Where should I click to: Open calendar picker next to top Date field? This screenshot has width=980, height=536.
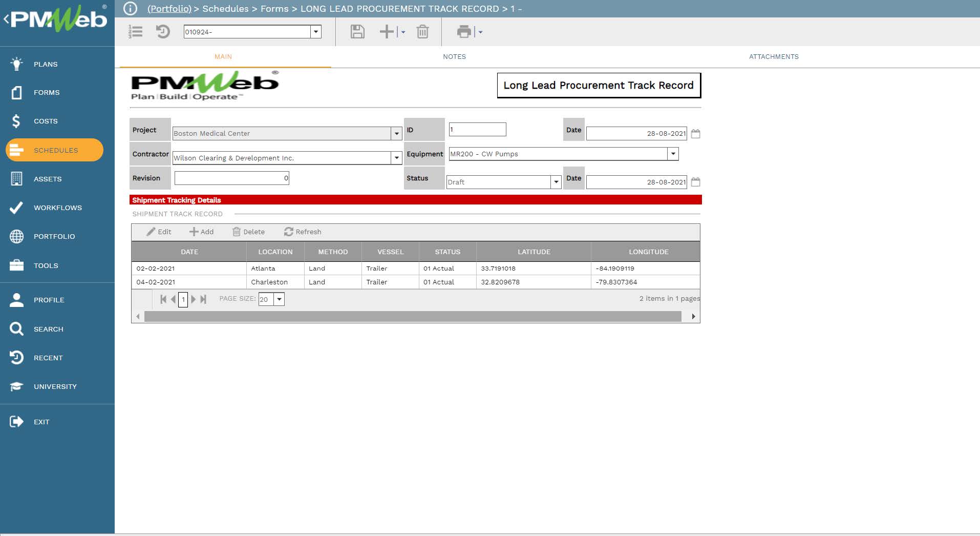[695, 134]
